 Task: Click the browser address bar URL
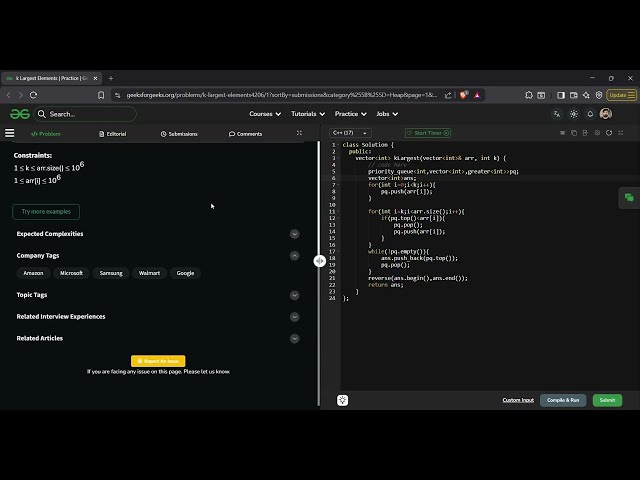pyautogui.click(x=282, y=95)
